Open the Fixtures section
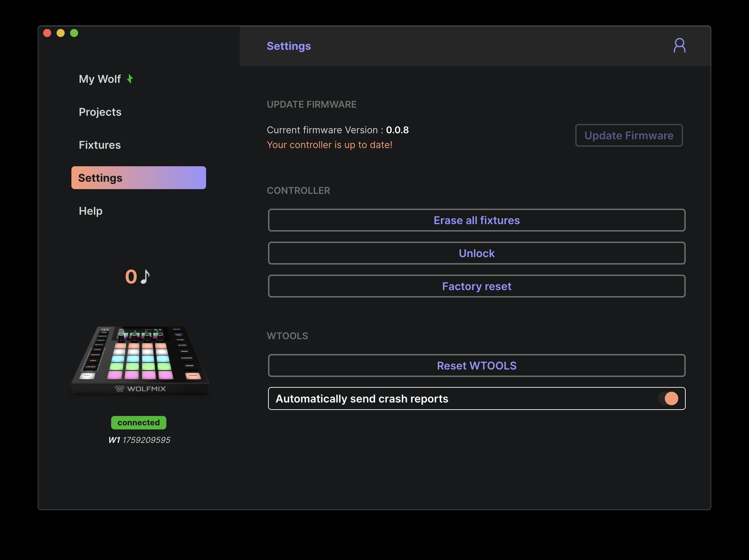The height and width of the screenshot is (560, 749). [100, 145]
